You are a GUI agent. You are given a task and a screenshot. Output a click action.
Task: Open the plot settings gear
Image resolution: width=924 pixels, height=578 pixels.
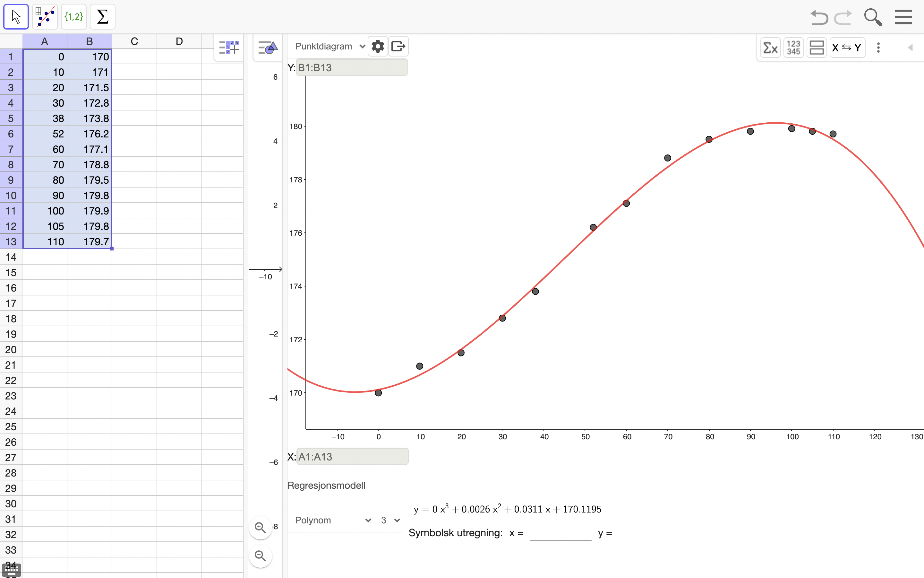pyautogui.click(x=378, y=46)
